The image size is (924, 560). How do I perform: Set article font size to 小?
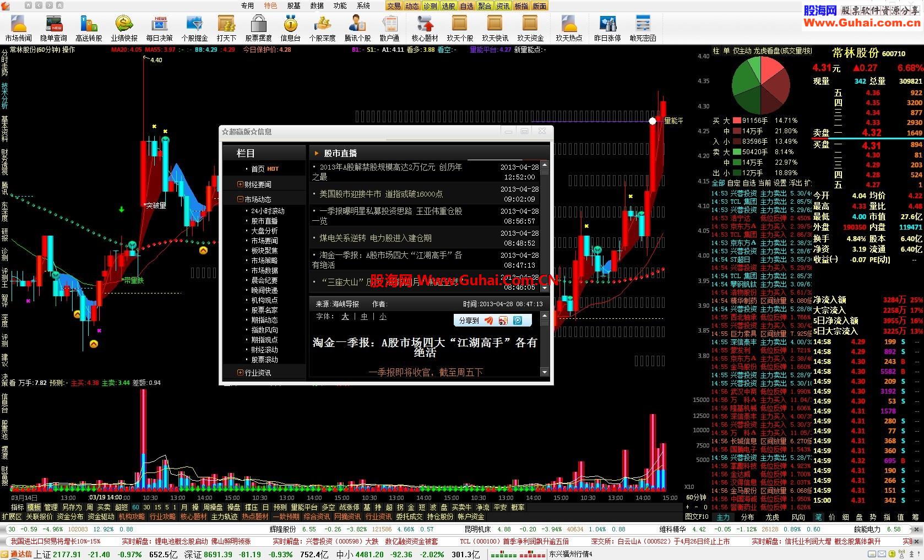[383, 317]
